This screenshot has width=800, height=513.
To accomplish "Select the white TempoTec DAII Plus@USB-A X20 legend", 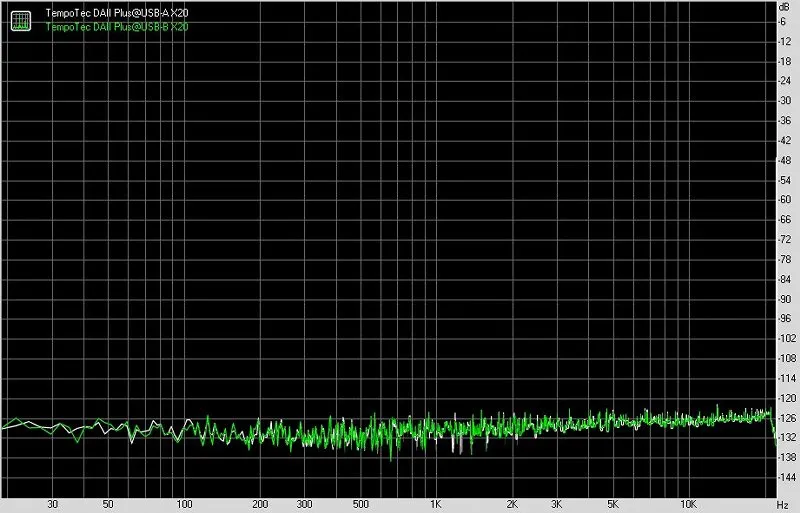I will coord(117,13).
